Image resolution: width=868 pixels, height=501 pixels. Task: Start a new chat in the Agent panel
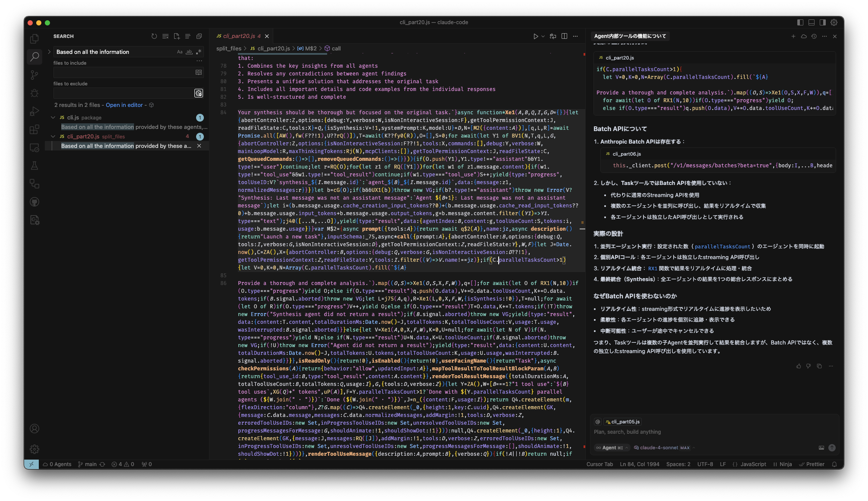point(793,36)
